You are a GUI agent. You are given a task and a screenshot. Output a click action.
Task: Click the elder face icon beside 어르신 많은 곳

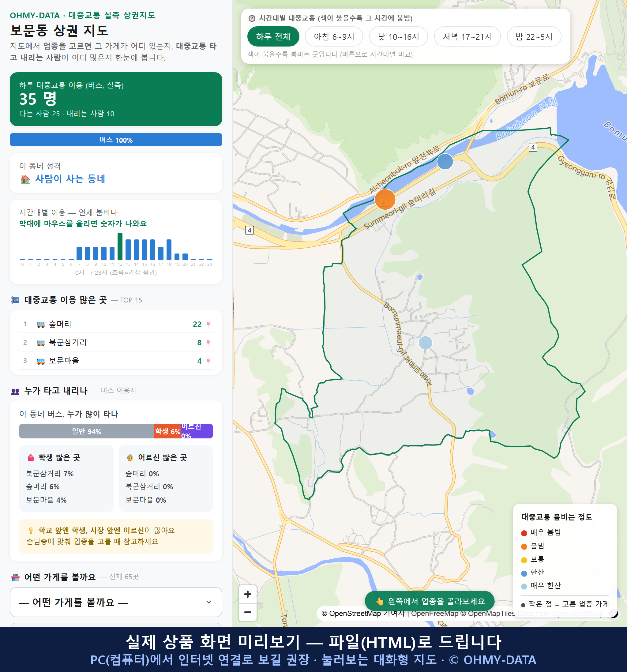(130, 458)
